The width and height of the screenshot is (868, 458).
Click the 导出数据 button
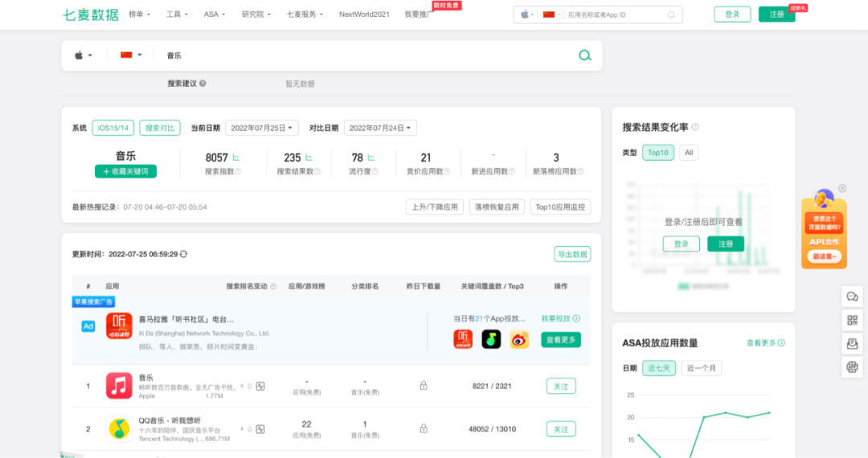[572, 254]
